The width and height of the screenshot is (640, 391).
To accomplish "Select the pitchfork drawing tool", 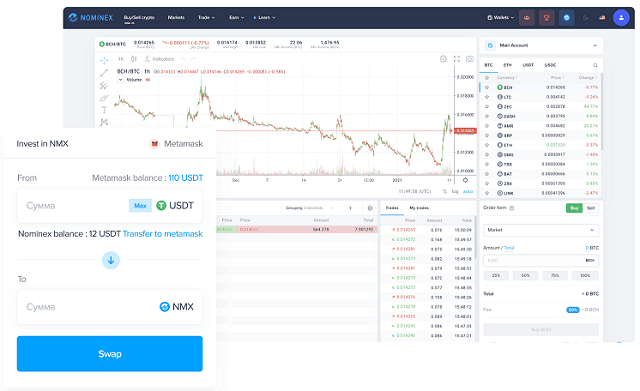I will pos(104,85).
